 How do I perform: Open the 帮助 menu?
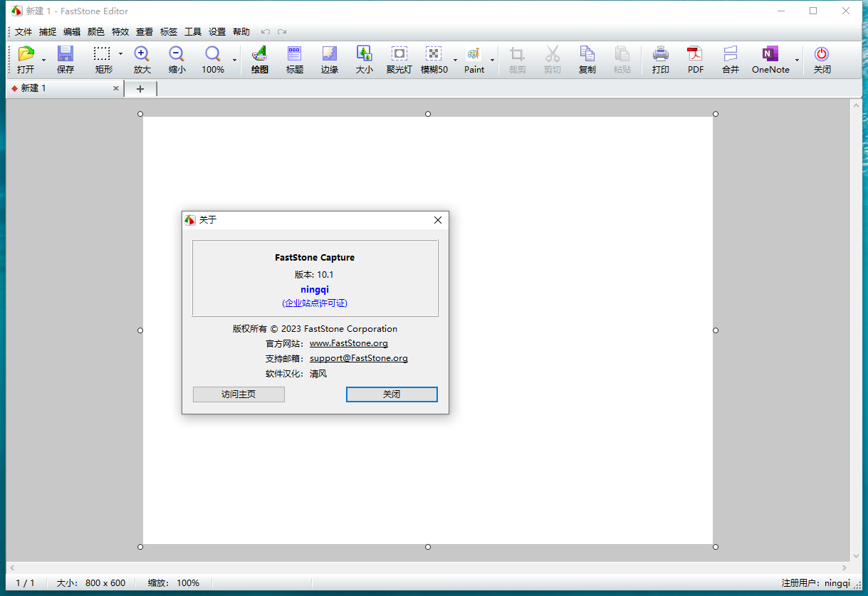click(x=241, y=32)
